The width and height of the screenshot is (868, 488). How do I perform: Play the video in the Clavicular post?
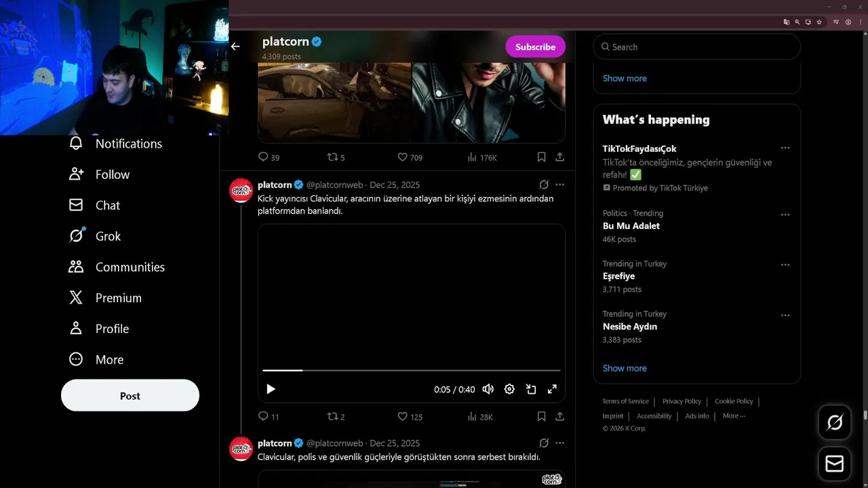(271, 389)
